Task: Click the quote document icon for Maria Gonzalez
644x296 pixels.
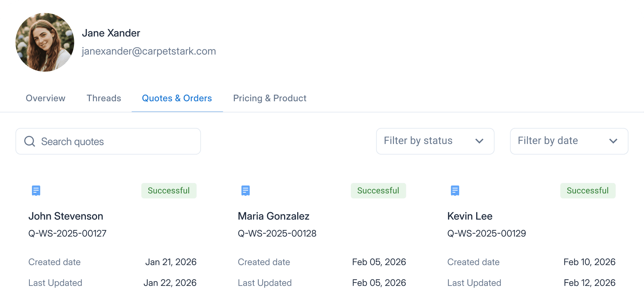Action: (245, 190)
